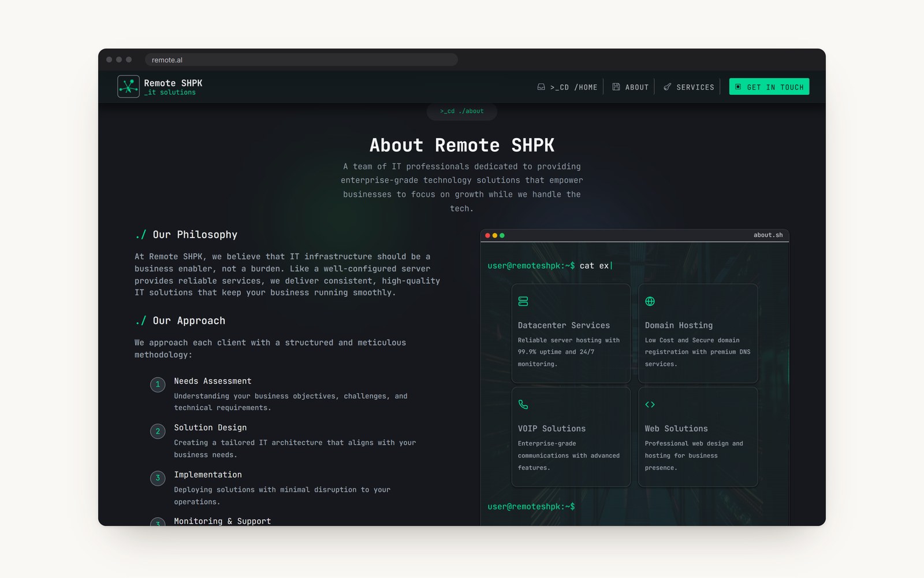Click the 'Implementation' step title
The height and width of the screenshot is (578, 924).
point(208,475)
